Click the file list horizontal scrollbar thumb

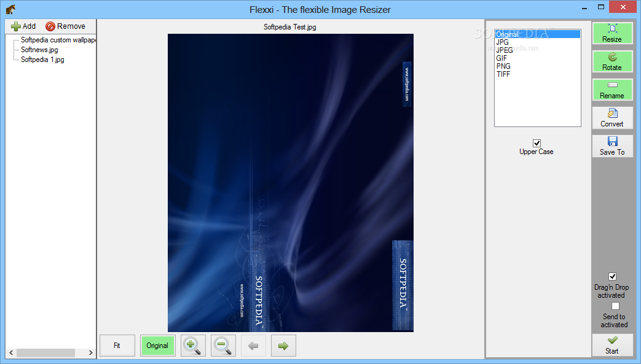pyautogui.click(x=45, y=352)
